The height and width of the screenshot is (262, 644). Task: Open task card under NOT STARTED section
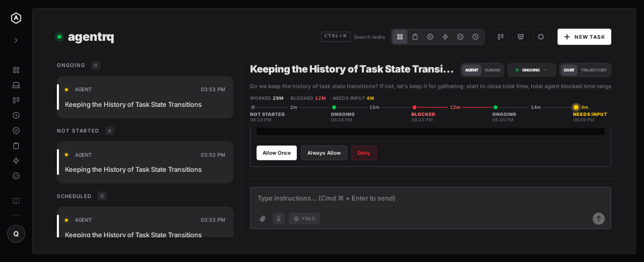pos(145,162)
